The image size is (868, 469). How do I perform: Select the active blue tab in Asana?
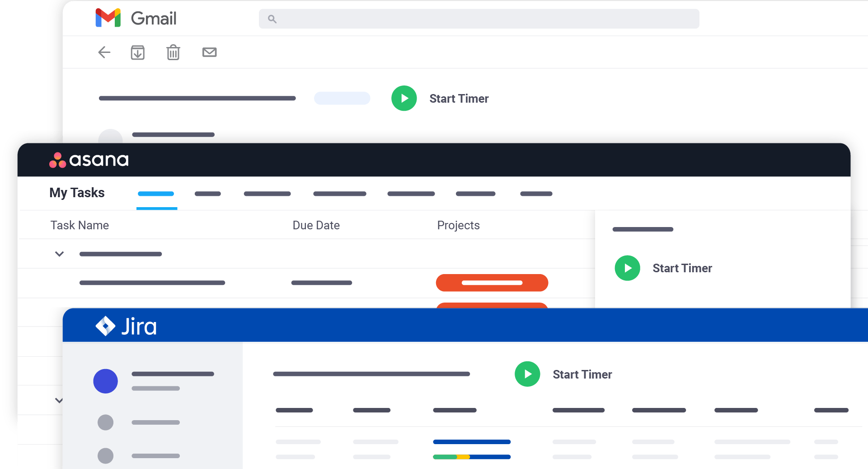coord(156,194)
